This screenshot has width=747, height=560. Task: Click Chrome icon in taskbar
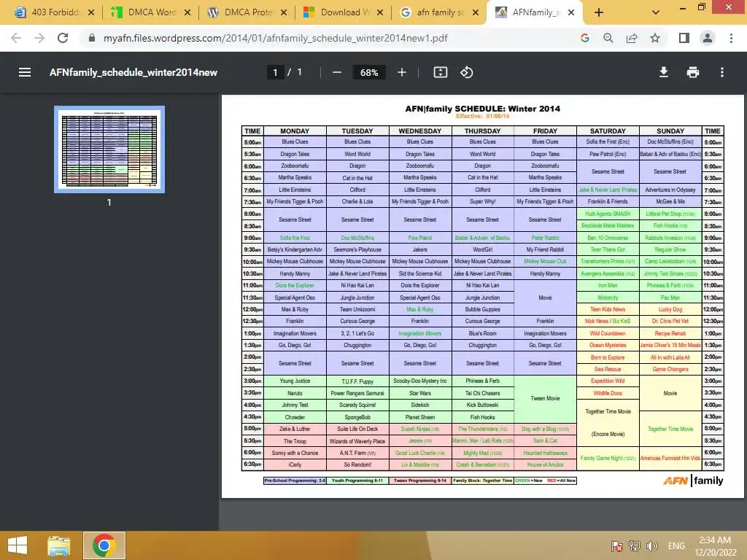(x=104, y=545)
